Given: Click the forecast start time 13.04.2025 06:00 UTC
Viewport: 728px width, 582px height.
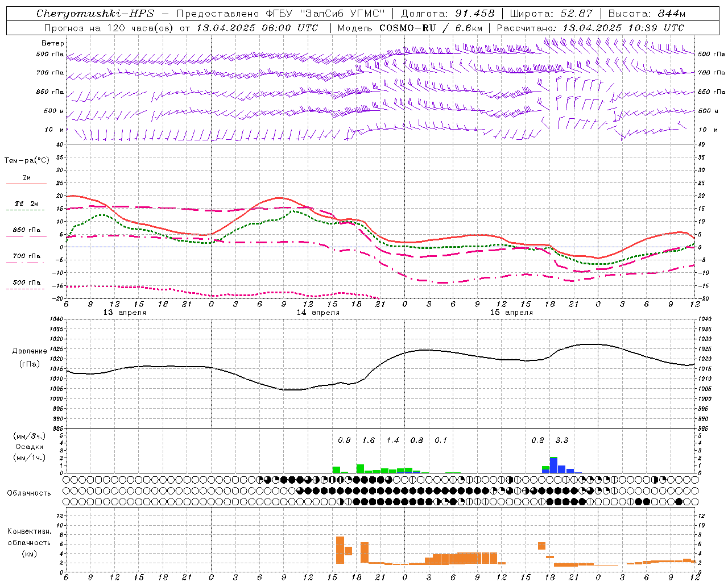Looking at the screenshot, I should 257,28.
